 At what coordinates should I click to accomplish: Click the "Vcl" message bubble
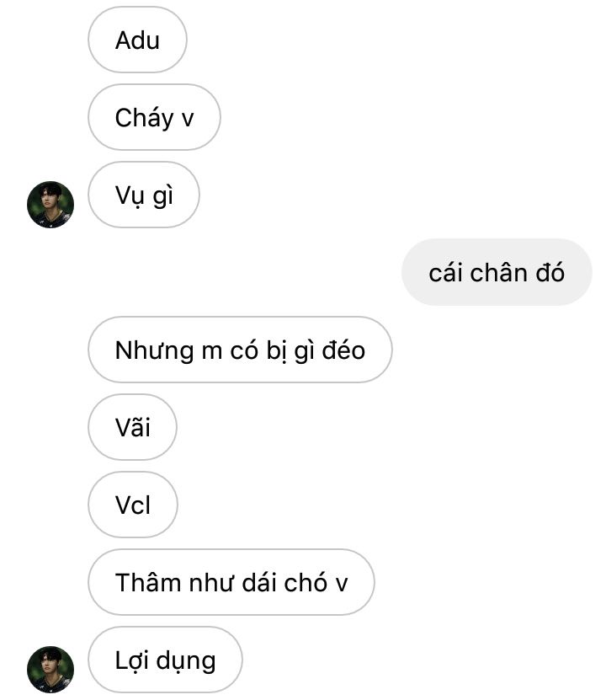133,505
